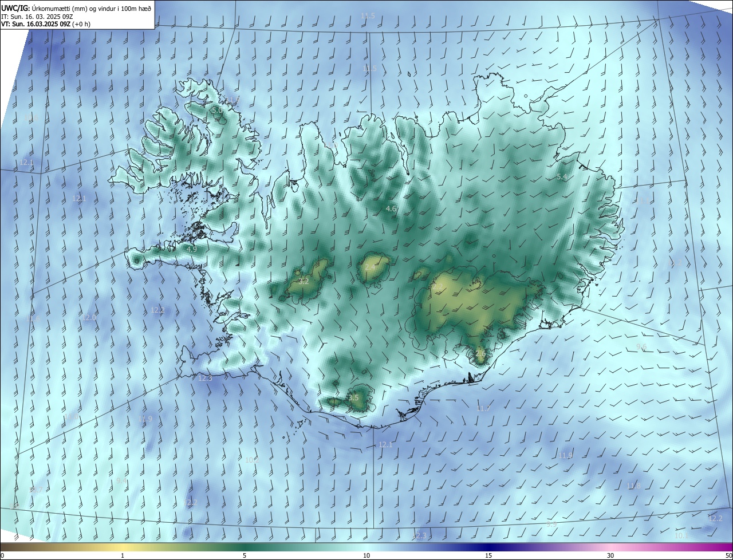The width and height of the screenshot is (733, 560).
Task: Click the 'UWC/IG: Úrkomumætti (mm)' title line
Action: 77,8
